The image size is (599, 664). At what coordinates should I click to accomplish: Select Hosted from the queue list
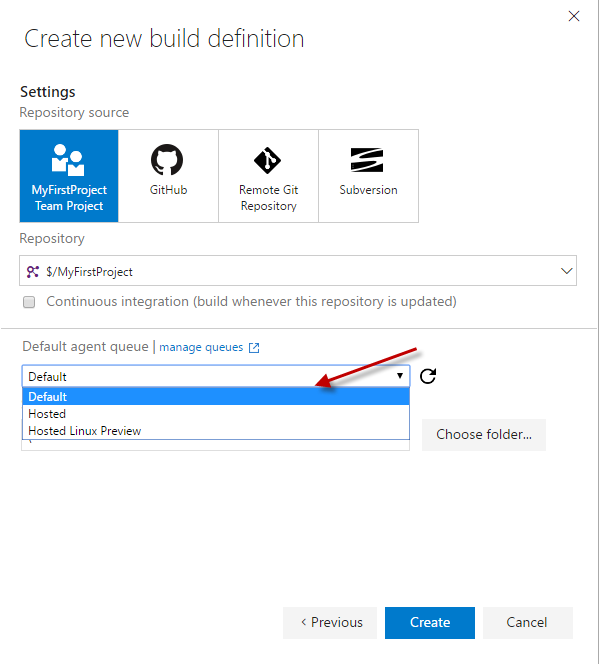pyautogui.click(x=216, y=414)
